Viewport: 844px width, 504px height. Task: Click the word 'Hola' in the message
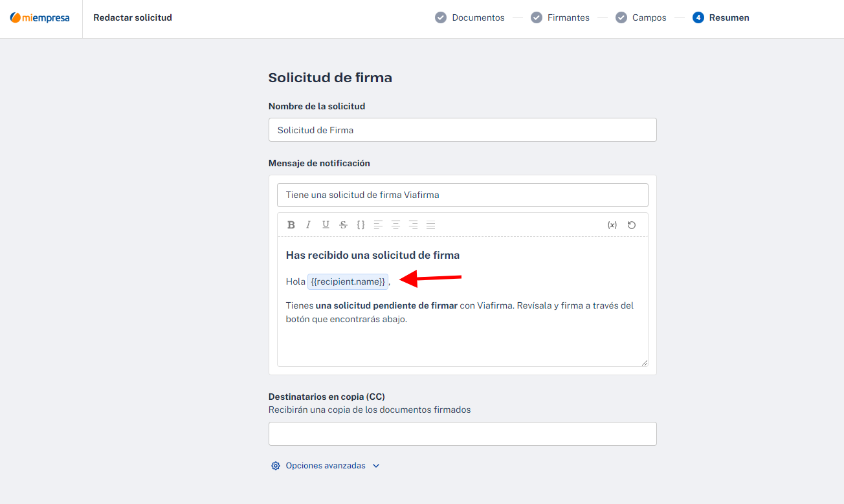click(x=296, y=281)
